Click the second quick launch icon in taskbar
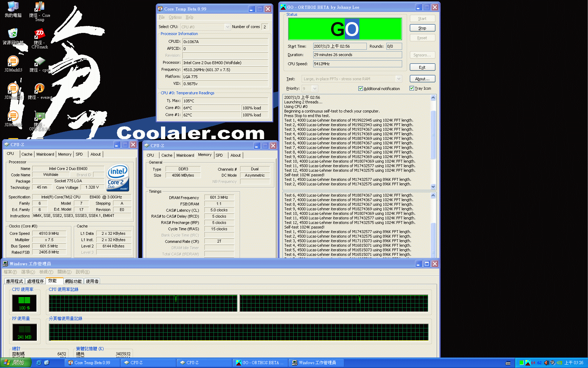Screen dimensions: 588x368 click(x=47, y=363)
